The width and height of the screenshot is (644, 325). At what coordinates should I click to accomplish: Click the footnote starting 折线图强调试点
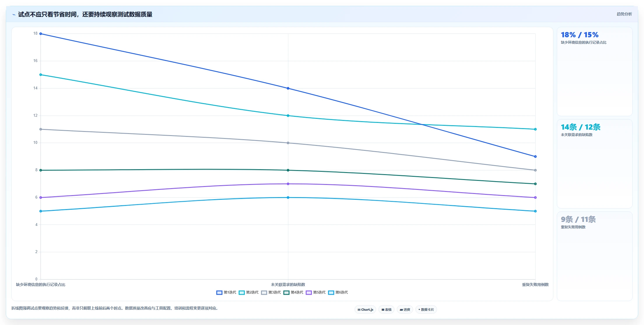pyautogui.click(x=115, y=308)
